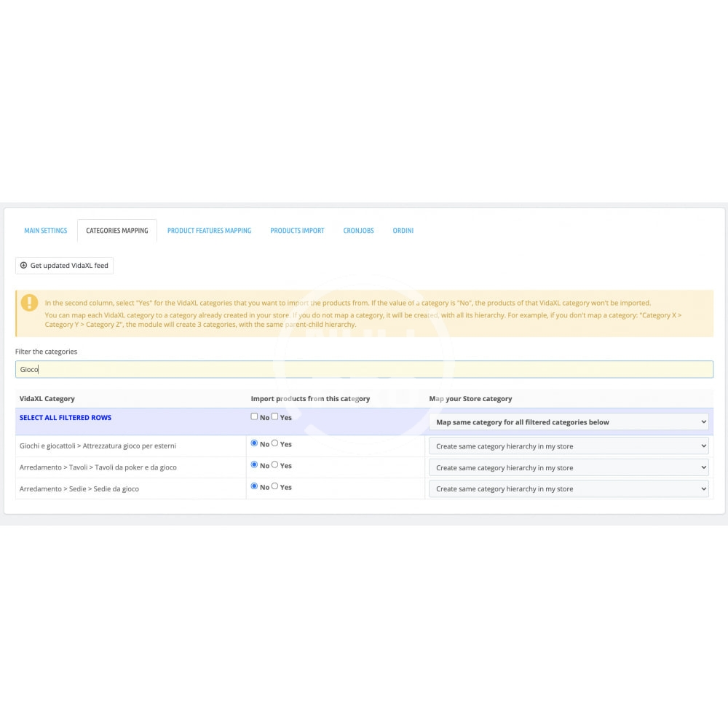Image resolution: width=728 pixels, height=728 pixels.
Task: Open store category dropdown for Tavoli da poker row
Action: [568, 467]
